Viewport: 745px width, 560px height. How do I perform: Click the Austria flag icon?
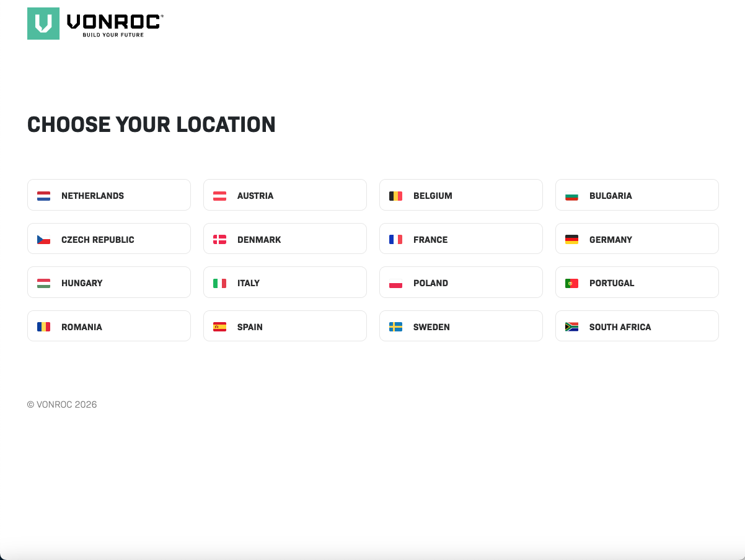tap(219, 196)
